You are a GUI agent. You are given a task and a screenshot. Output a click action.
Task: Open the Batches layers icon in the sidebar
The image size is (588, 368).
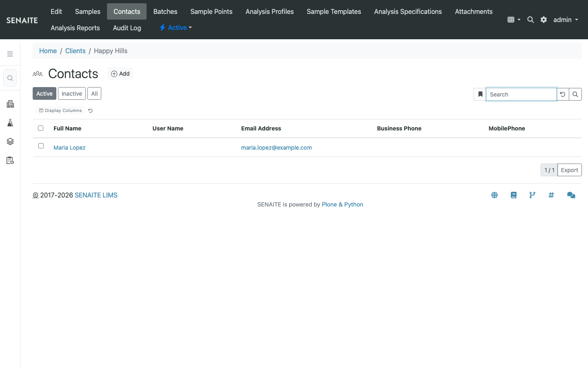pyautogui.click(x=10, y=141)
